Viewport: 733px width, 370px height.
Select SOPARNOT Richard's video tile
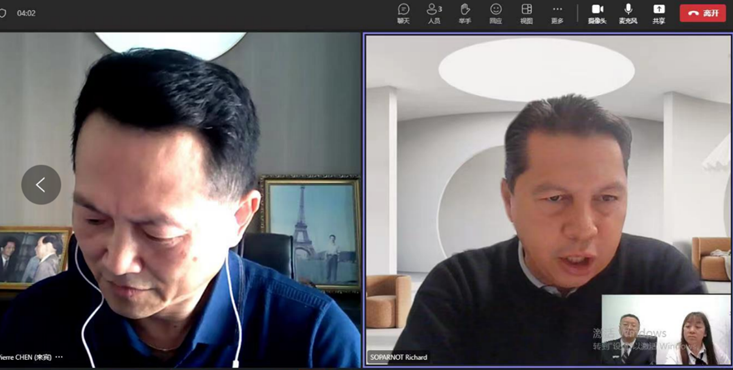coord(547,200)
